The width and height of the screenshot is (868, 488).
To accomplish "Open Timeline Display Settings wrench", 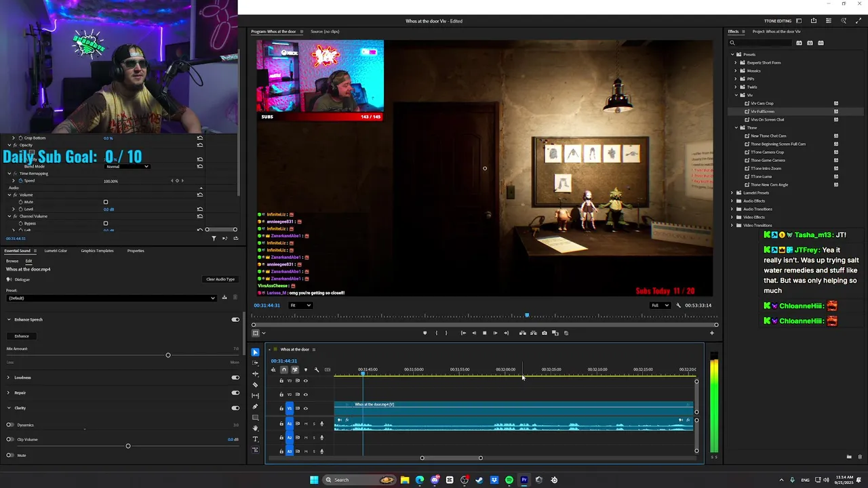I will 316,369.
